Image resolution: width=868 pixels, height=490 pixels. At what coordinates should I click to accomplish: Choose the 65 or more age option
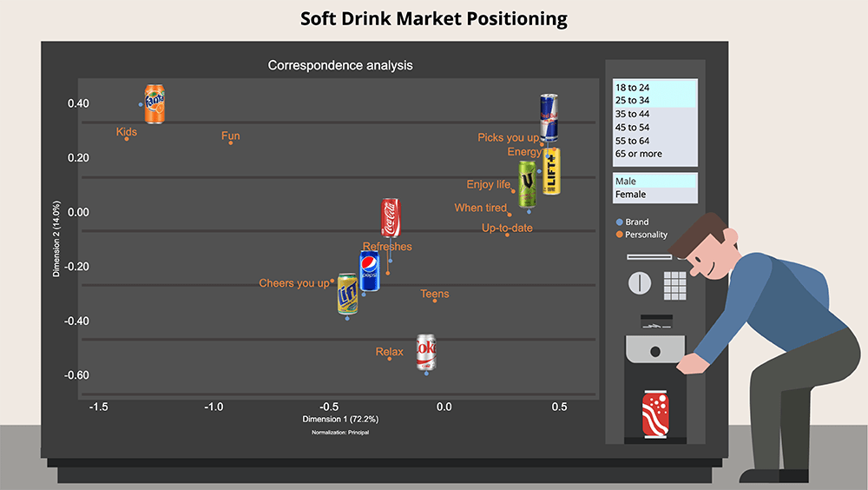point(654,154)
